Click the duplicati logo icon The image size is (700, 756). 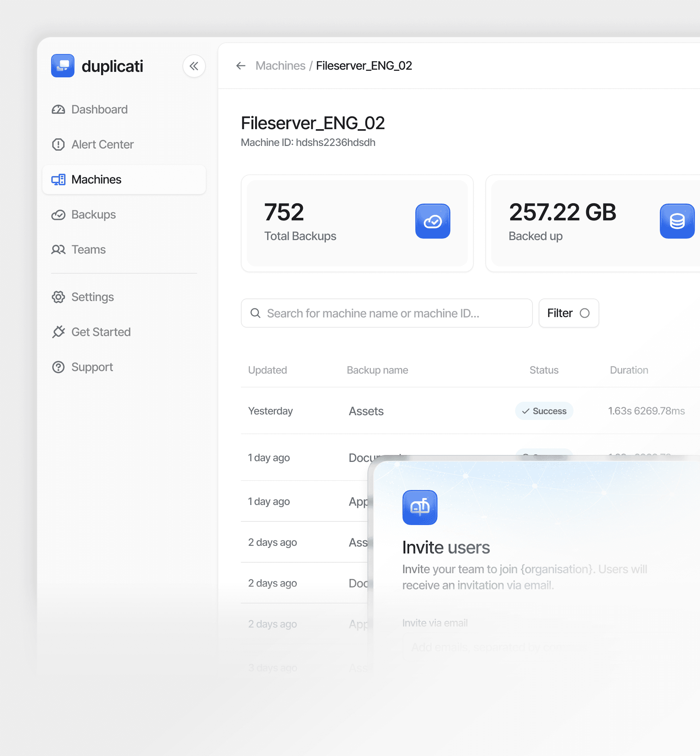pyautogui.click(x=62, y=66)
